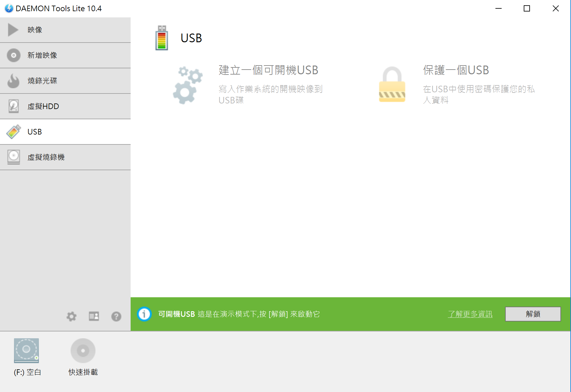Open 新增映像 to create new image
Image resolution: width=571 pixels, height=392 pixels.
[x=13, y=55]
